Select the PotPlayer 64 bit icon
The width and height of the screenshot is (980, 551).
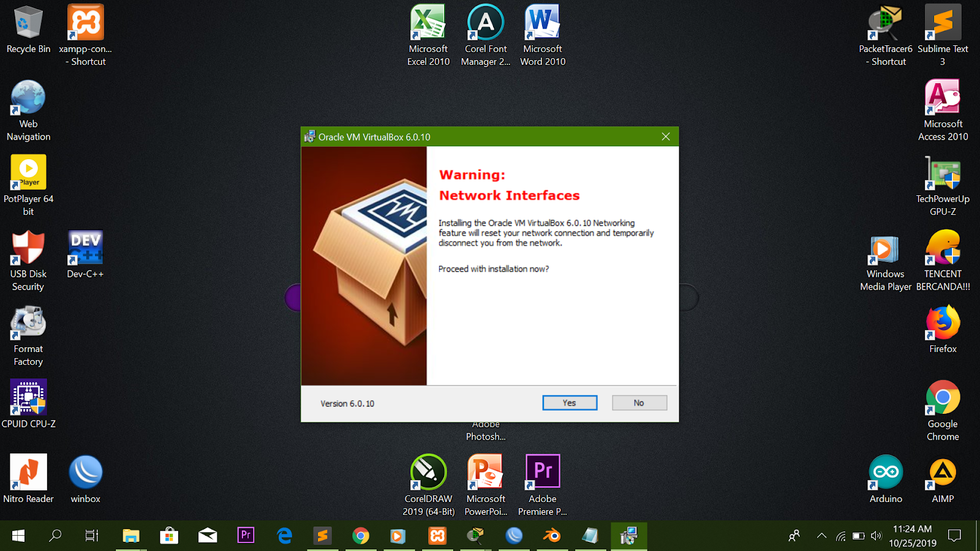click(28, 186)
